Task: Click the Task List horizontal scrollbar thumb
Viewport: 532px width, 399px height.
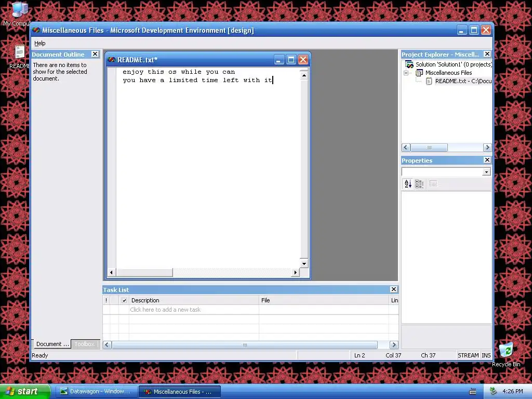Action: point(245,345)
